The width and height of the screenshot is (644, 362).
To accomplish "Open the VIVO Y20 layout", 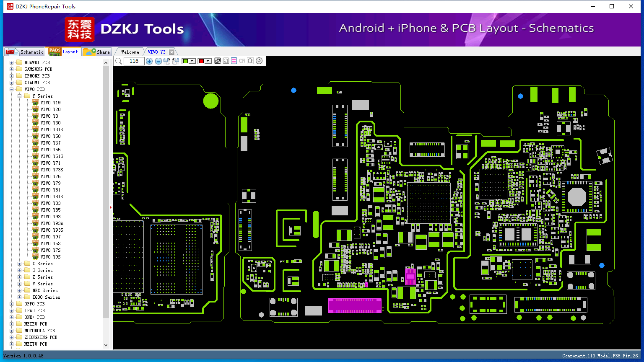I will (50, 109).
